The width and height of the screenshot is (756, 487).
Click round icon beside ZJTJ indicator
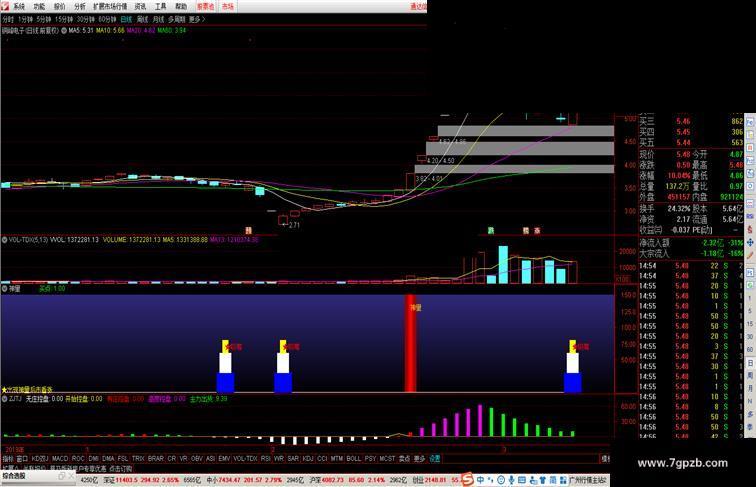click(x=4, y=399)
